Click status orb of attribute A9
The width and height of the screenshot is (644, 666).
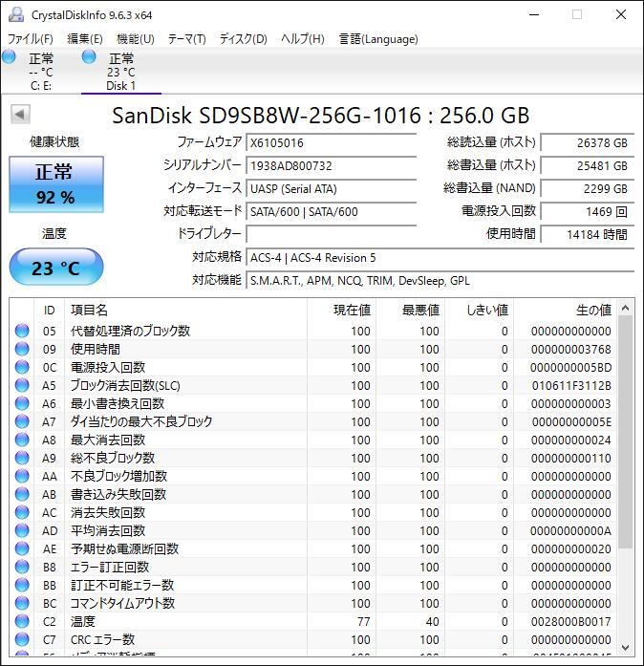click(x=22, y=458)
